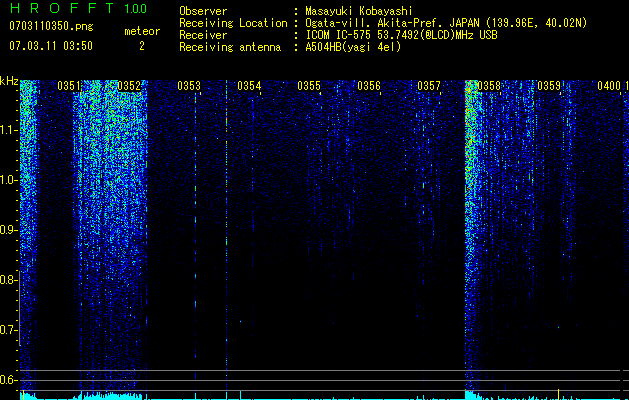Click the 0359 time marker
This screenshot has height=400, width=629.
549,86
